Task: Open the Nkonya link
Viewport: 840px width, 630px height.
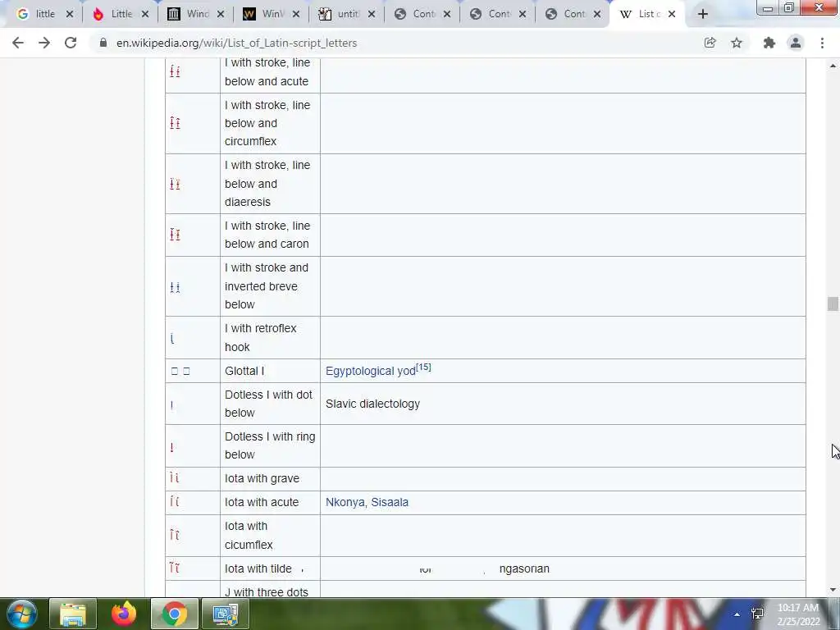Action: pos(345,502)
